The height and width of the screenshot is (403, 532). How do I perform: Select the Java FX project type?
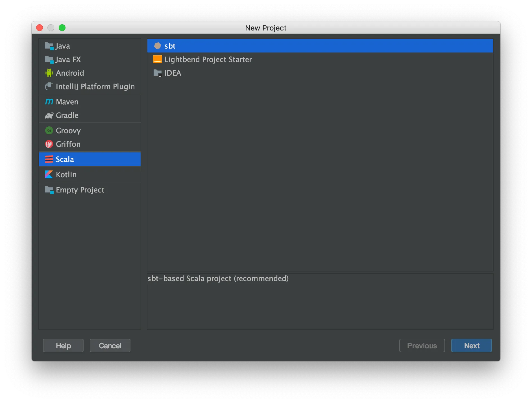[68, 60]
